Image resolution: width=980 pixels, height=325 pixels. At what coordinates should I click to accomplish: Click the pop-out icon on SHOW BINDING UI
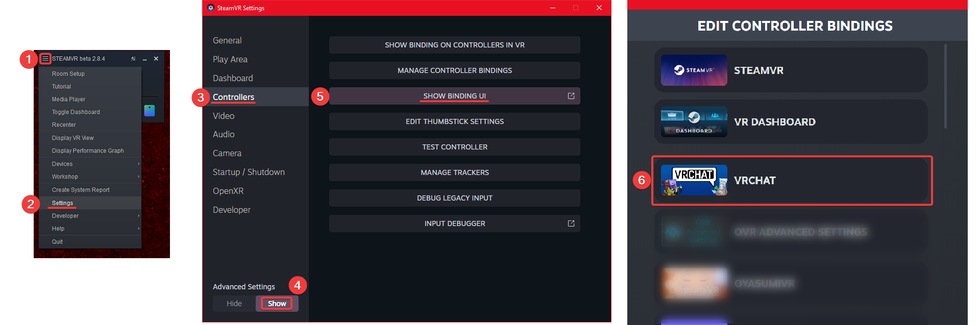tap(571, 96)
